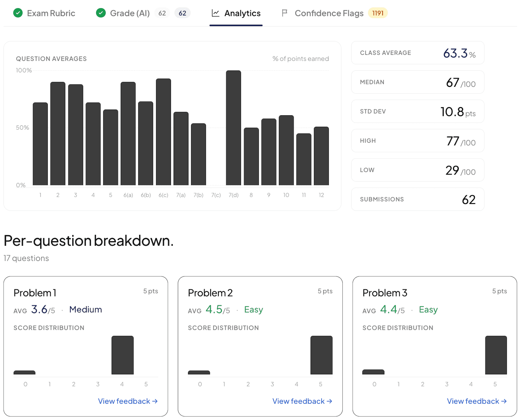Click the Exam Rubric green checkmark icon
The height and width of the screenshot is (420, 522).
coord(18,13)
